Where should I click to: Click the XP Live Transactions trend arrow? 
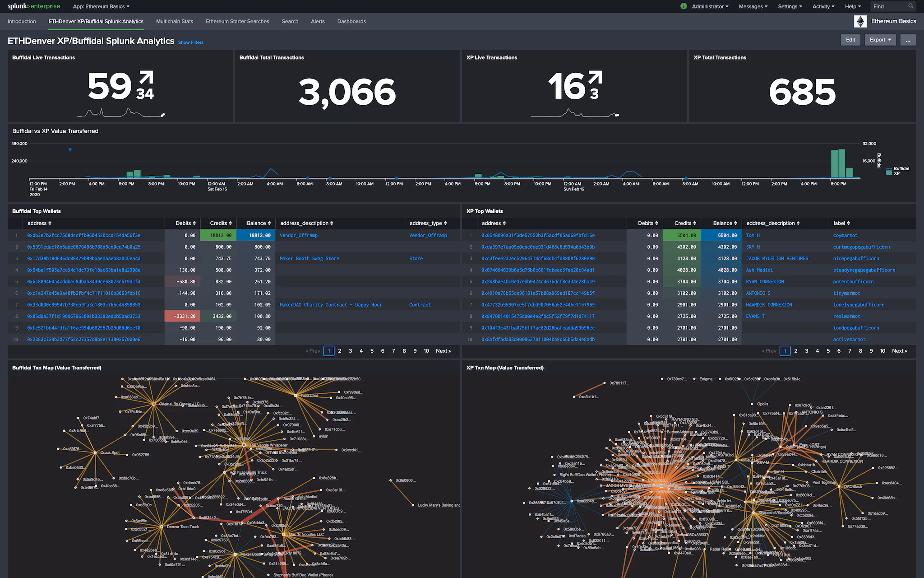click(595, 77)
